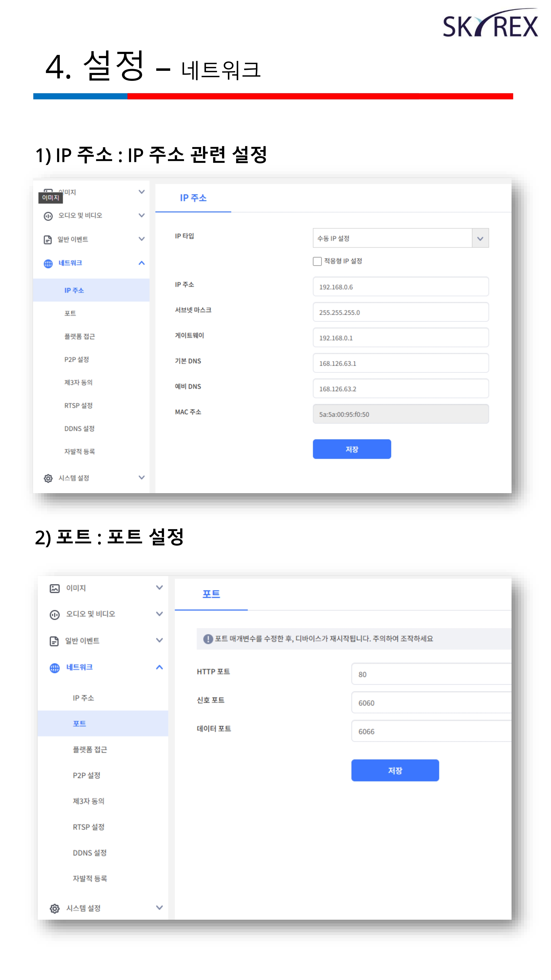Enable the 적응형 IP 설정 checkbox
The height and width of the screenshot is (980, 551).
point(317,261)
